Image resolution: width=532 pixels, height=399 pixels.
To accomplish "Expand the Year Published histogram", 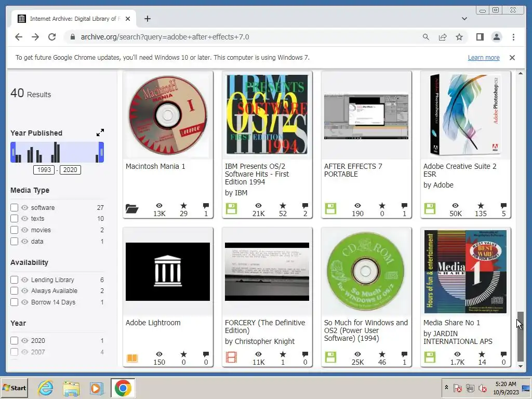I will click(x=100, y=132).
